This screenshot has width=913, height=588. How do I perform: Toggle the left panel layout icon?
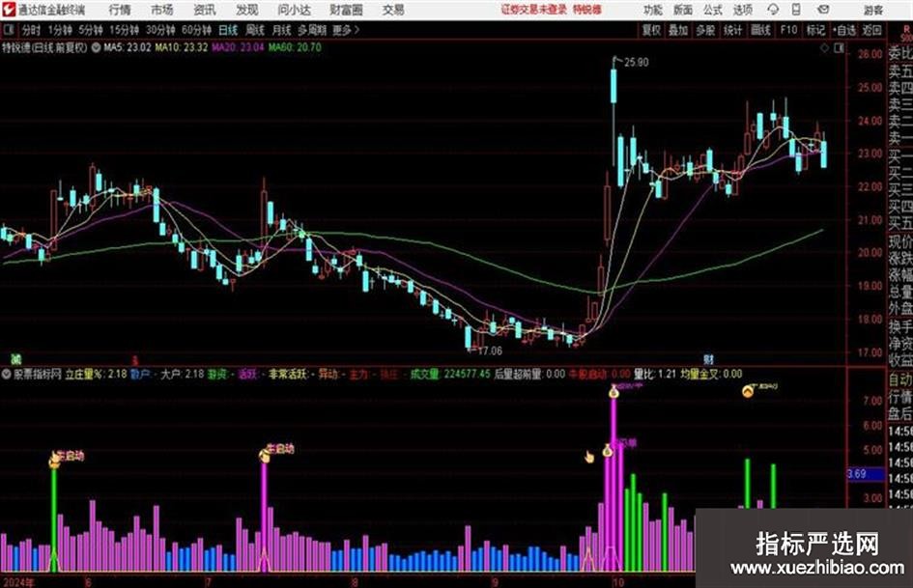pos(9,30)
